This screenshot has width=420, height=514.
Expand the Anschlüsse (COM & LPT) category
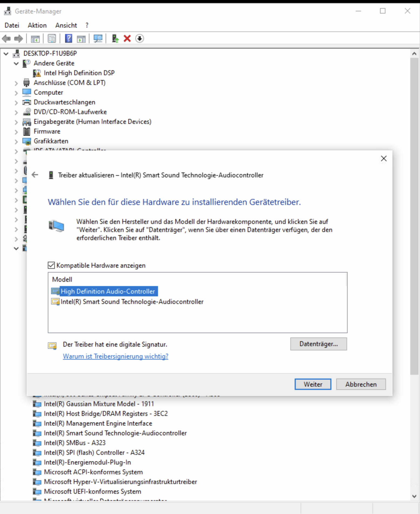pos(16,83)
